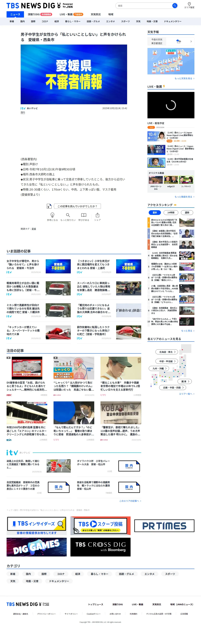Open 関東 area chevron button

(x=185, y=381)
